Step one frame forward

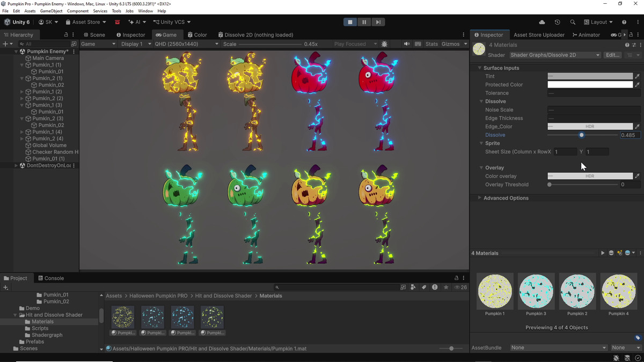(378, 22)
